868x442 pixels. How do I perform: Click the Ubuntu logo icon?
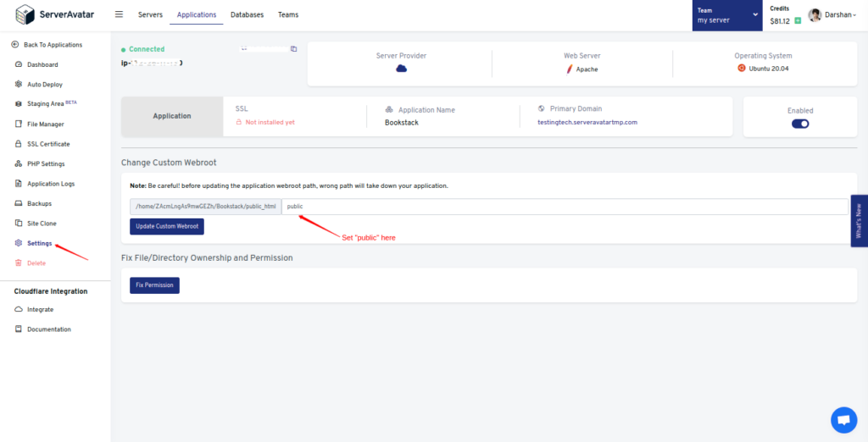741,68
